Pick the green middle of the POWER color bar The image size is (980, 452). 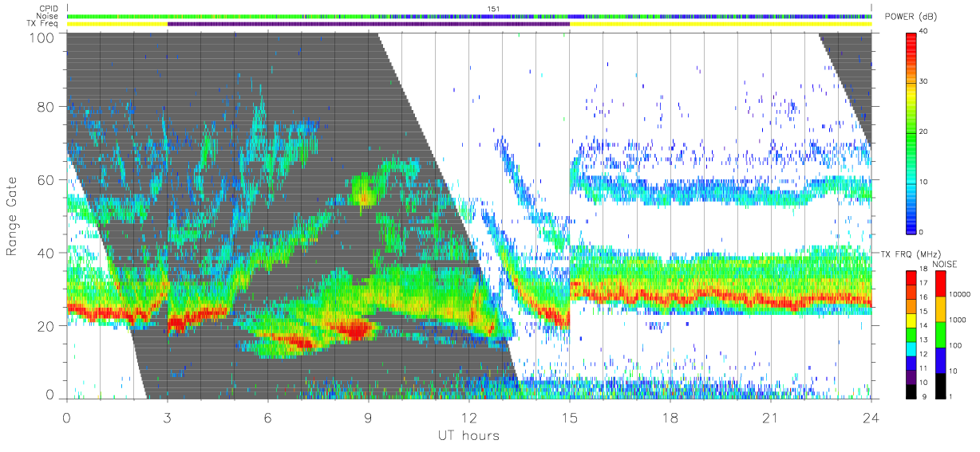tap(912, 136)
